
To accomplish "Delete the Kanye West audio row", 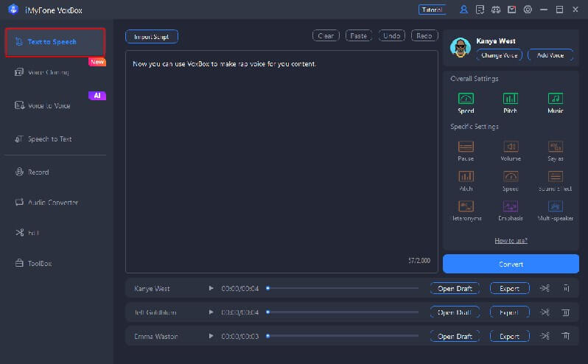I will (x=566, y=288).
